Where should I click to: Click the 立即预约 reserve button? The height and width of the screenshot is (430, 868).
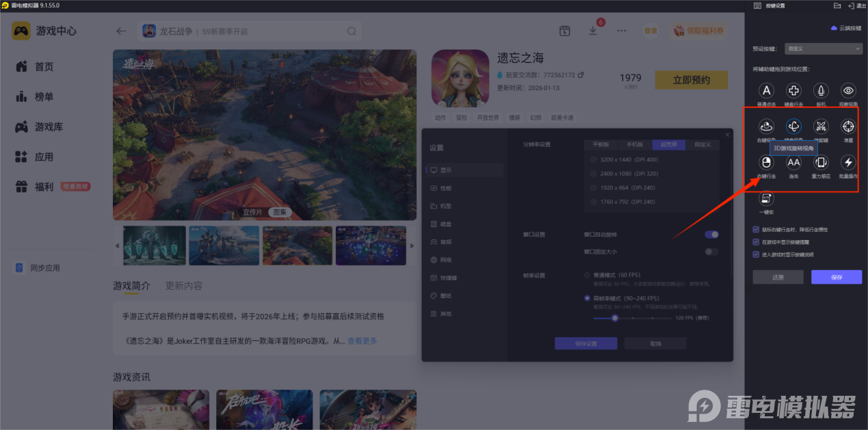[x=691, y=80]
